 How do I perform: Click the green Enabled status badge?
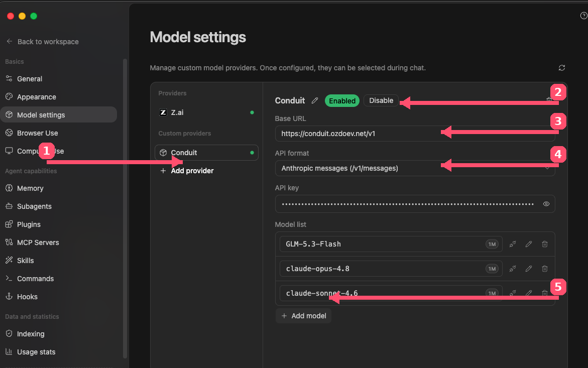click(x=342, y=101)
